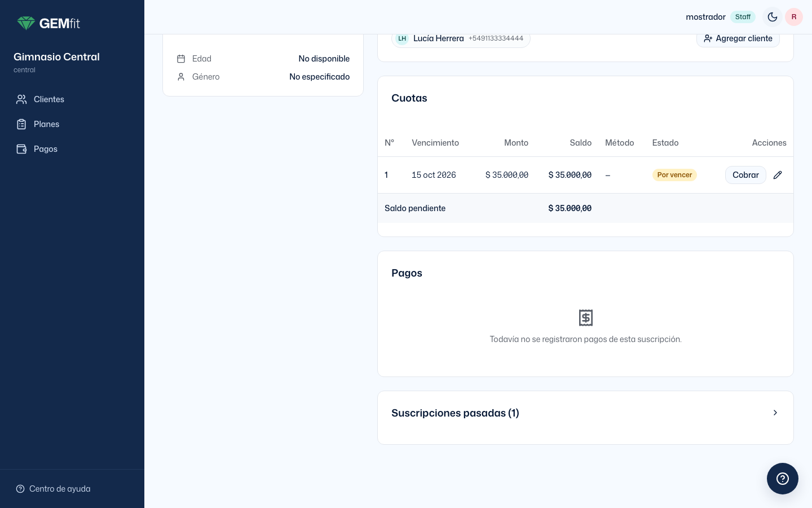Click phone number +5491133334444

tap(496, 38)
